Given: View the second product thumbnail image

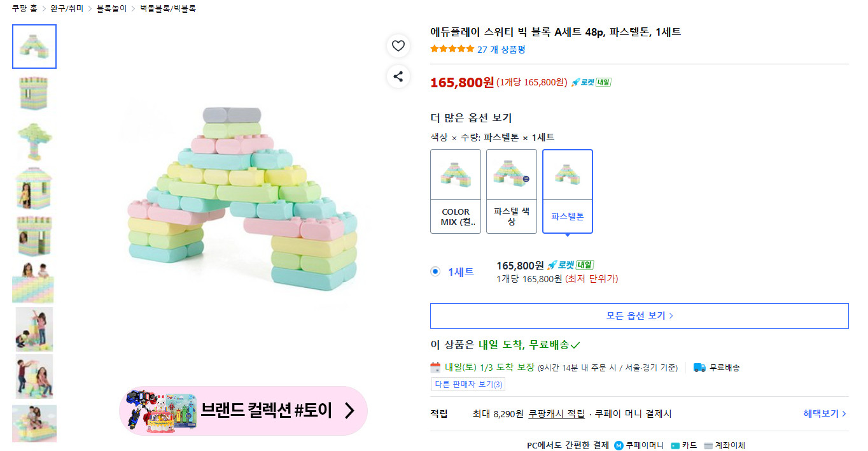Looking at the screenshot, I should click(x=34, y=94).
